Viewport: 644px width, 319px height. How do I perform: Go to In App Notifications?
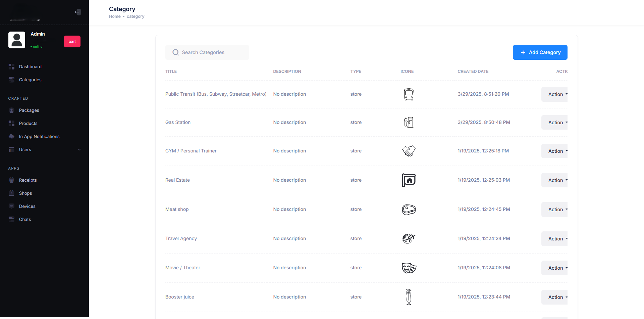[39, 137]
